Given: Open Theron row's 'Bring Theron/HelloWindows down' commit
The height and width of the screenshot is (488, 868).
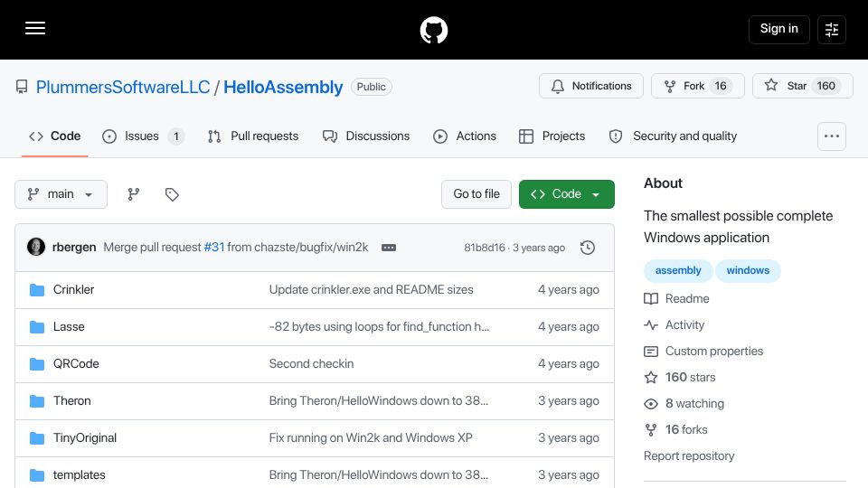Looking at the screenshot, I should click(379, 401).
